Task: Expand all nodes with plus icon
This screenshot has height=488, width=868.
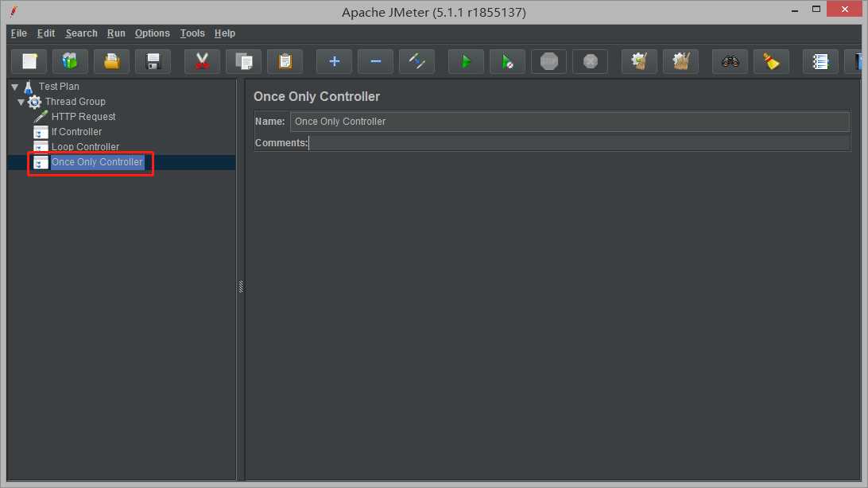Action: (x=334, y=61)
